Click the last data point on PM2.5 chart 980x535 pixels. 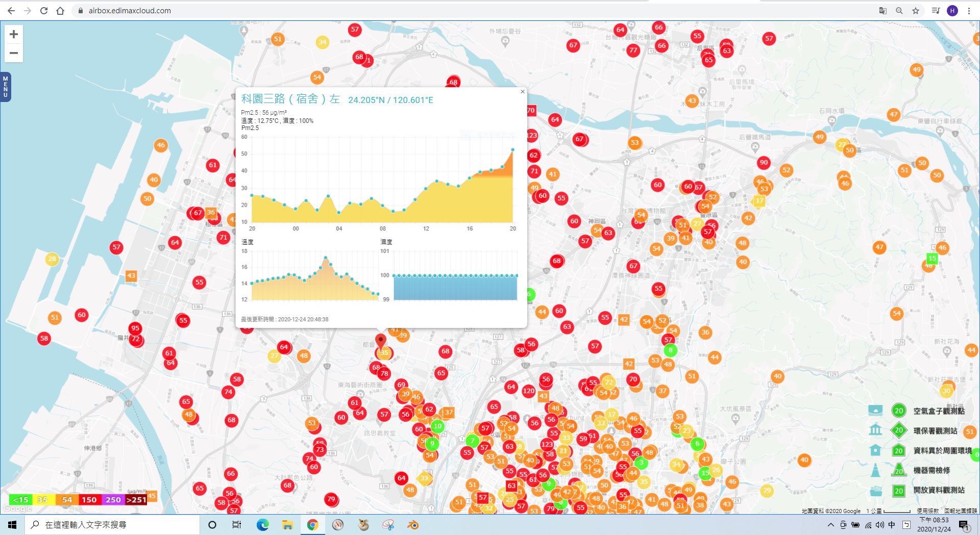(513, 150)
